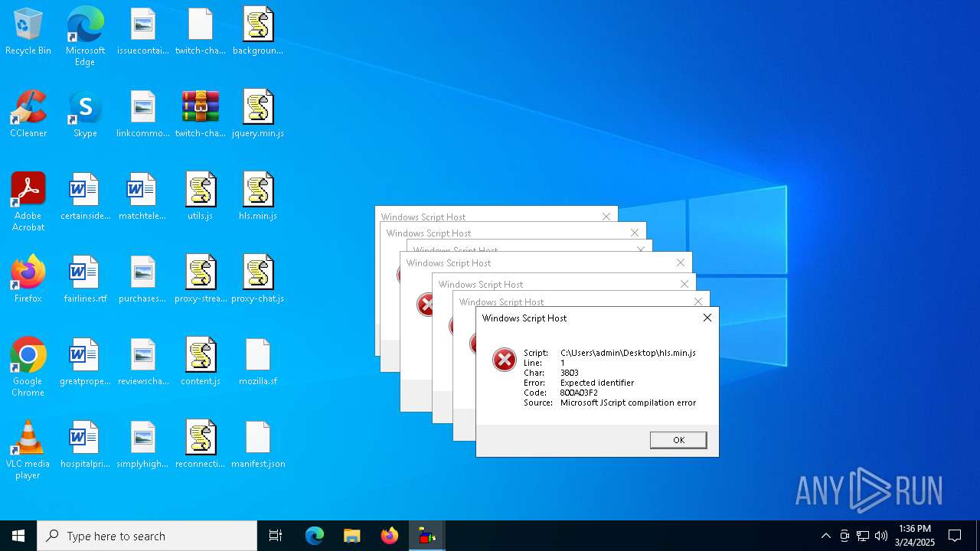980x551 pixels.
Task: Select the hls.min.js script file icon
Action: tap(258, 197)
